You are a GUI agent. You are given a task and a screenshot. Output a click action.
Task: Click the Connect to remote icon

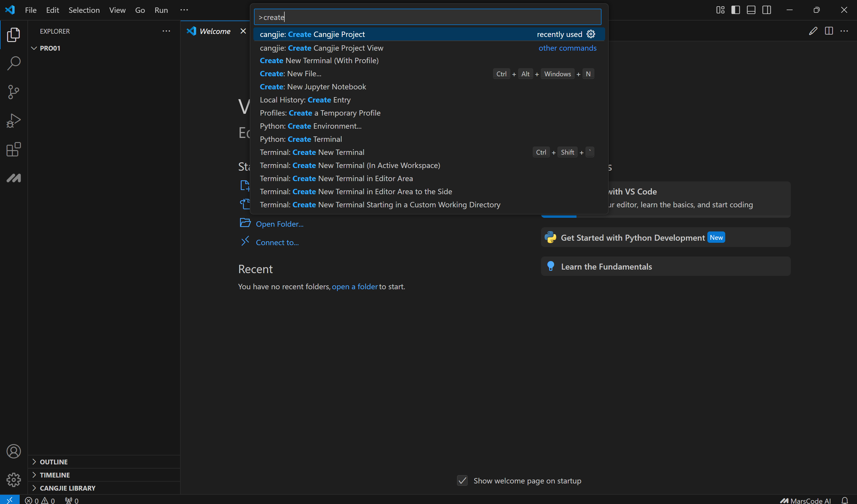click(x=245, y=241)
